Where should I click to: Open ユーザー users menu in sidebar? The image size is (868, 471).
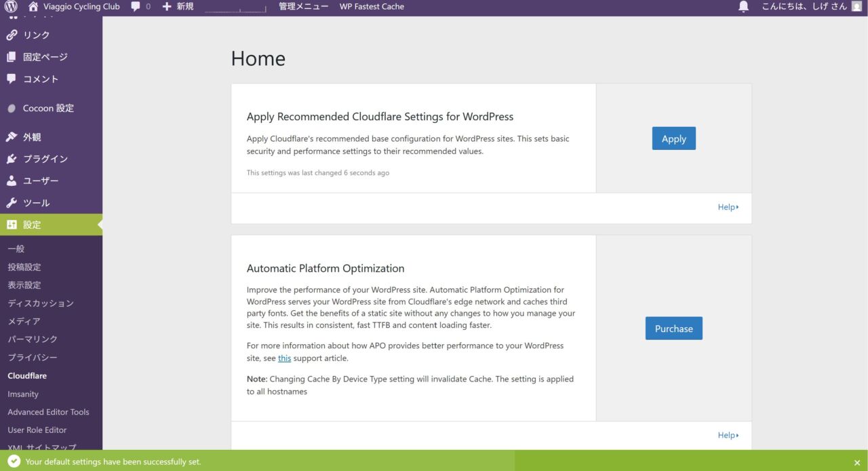tap(41, 181)
